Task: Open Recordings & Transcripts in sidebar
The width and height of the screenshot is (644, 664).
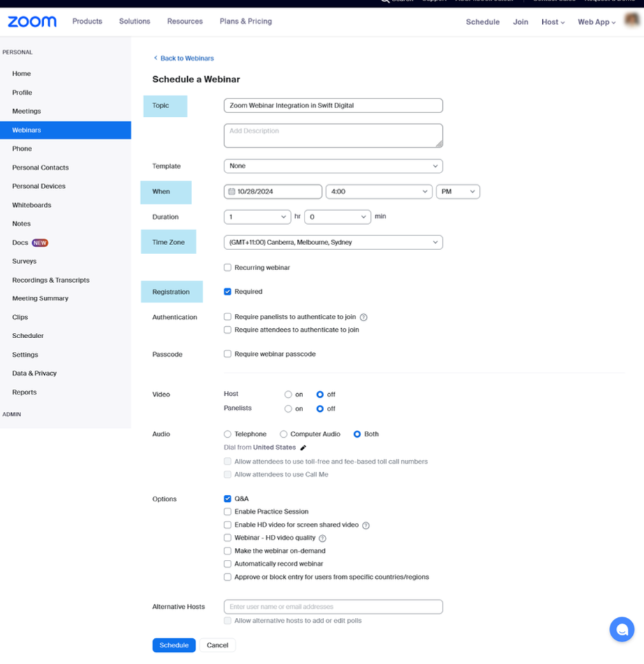Action: (x=51, y=280)
